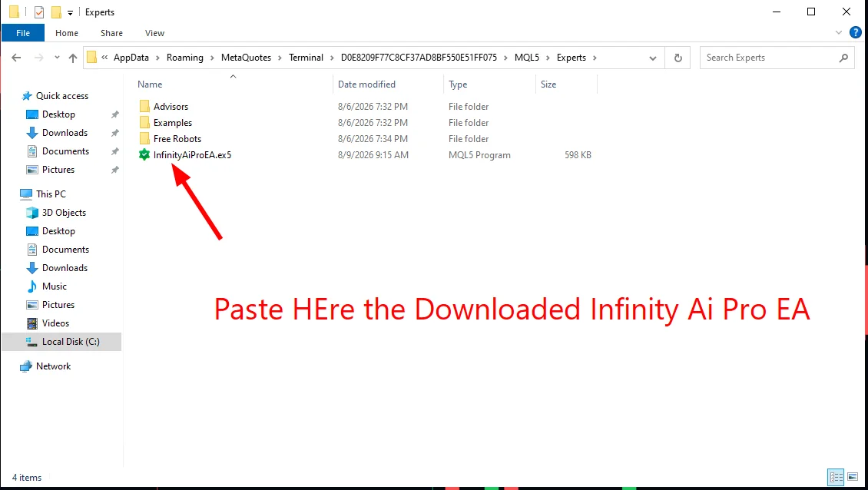Open the Videos folder
This screenshot has height=490, width=868.
(x=55, y=323)
